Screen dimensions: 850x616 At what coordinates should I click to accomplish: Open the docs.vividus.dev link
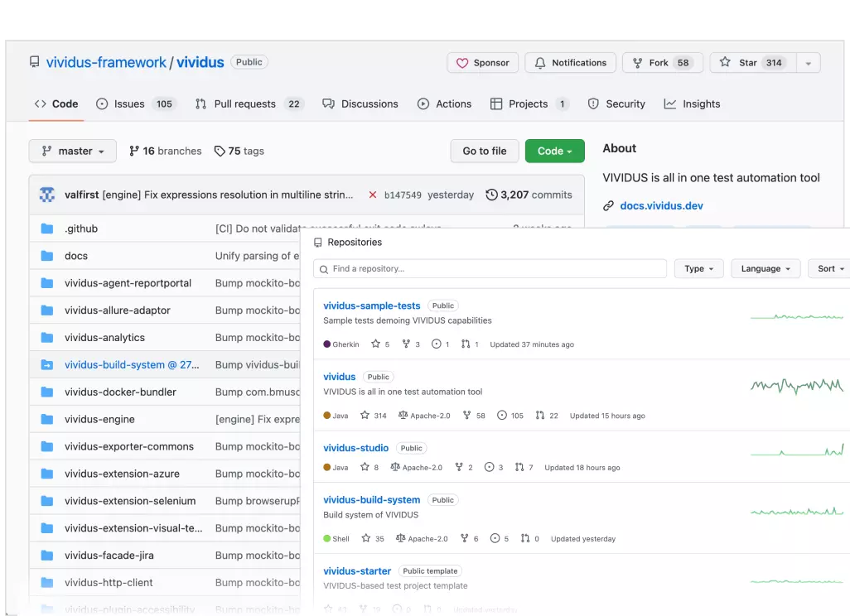pos(661,206)
